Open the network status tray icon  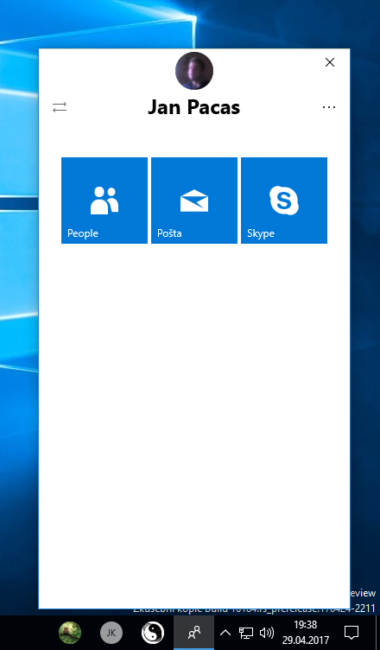pos(246,633)
